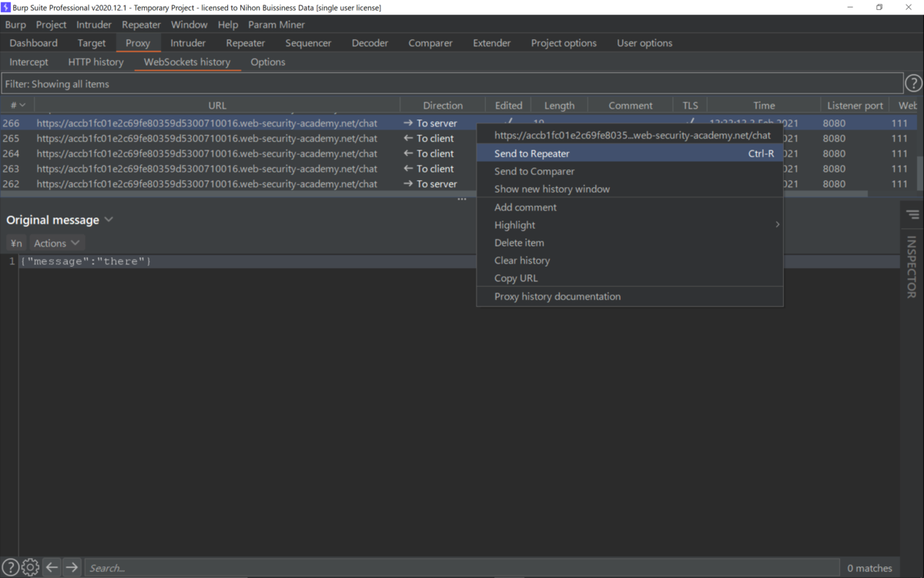
Task: Open the Project menu
Action: click(x=51, y=25)
